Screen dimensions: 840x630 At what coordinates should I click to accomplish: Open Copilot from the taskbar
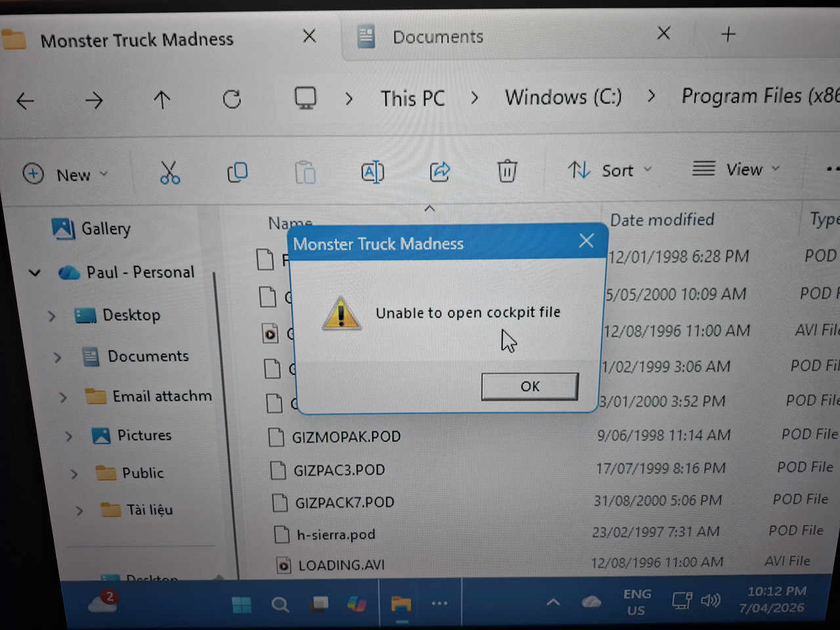357,604
